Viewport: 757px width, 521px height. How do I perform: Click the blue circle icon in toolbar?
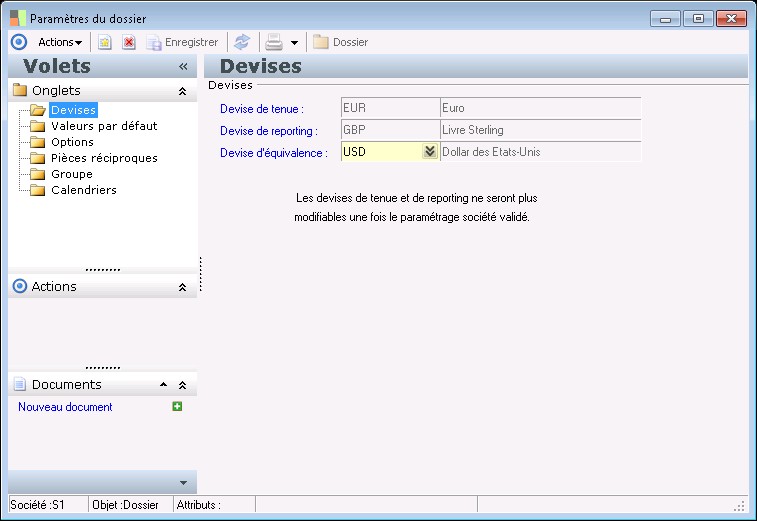18,42
